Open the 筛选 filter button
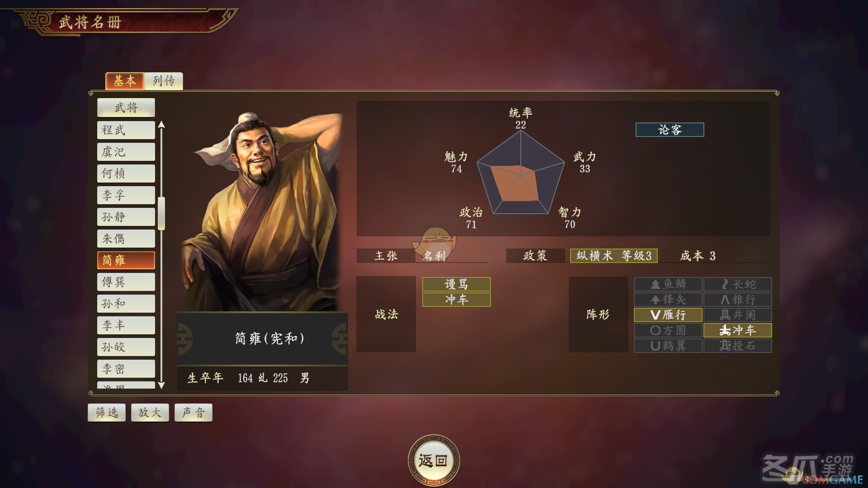Image resolution: width=868 pixels, height=488 pixels. point(107,413)
